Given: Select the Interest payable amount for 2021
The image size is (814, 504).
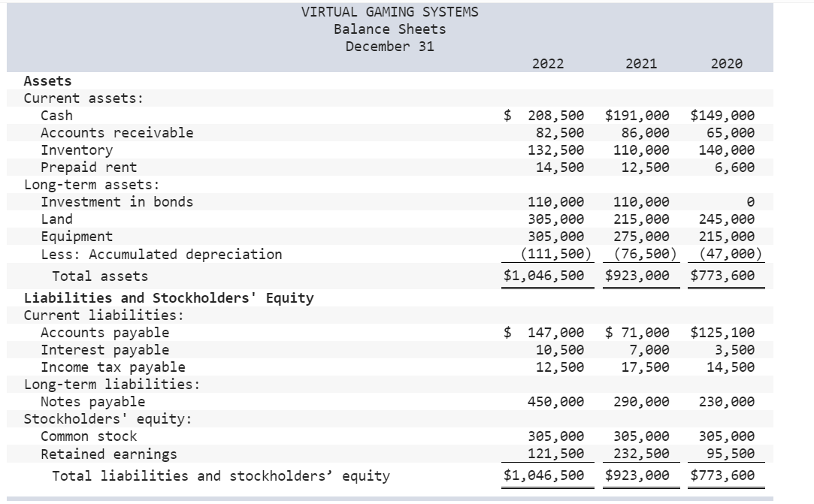Looking at the screenshot, I should pyautogui.click(x=646, y=349).
